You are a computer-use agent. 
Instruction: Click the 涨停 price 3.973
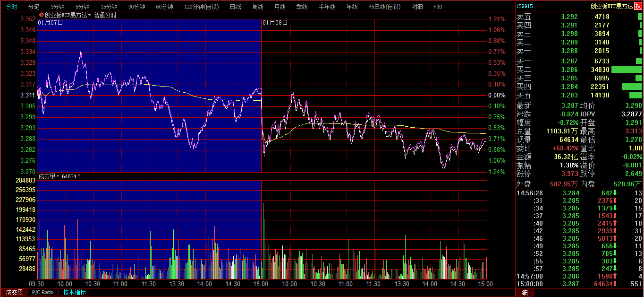(569, 174)
